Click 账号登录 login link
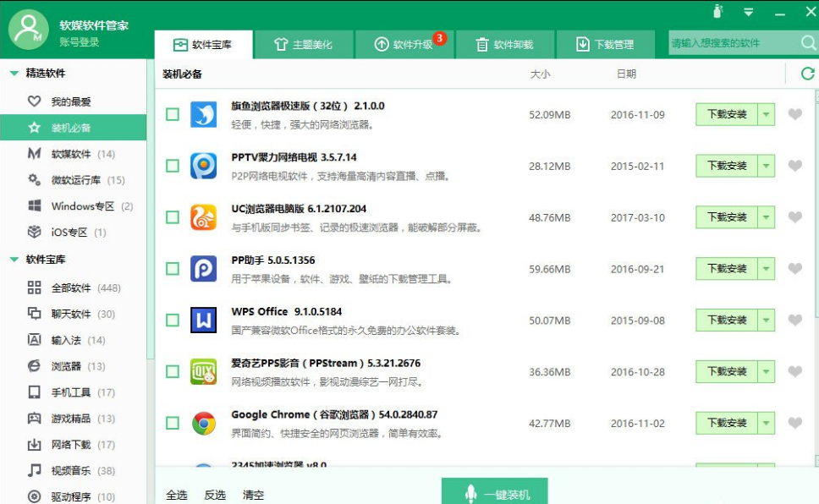This screenshot has width=819, height=504. pos(79,41)
